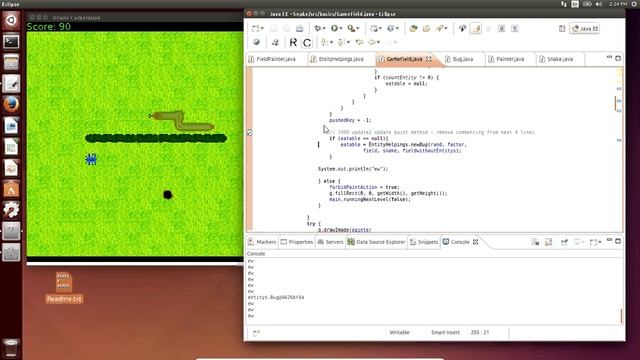Click the 'System.out.println' code line

[x=353, y=169]
